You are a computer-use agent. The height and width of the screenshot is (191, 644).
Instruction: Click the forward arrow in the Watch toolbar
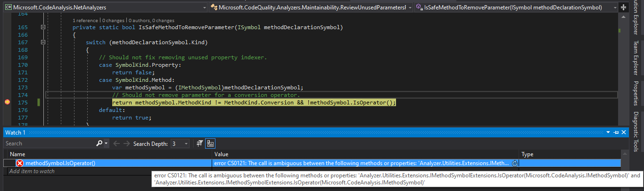[127, 143]
